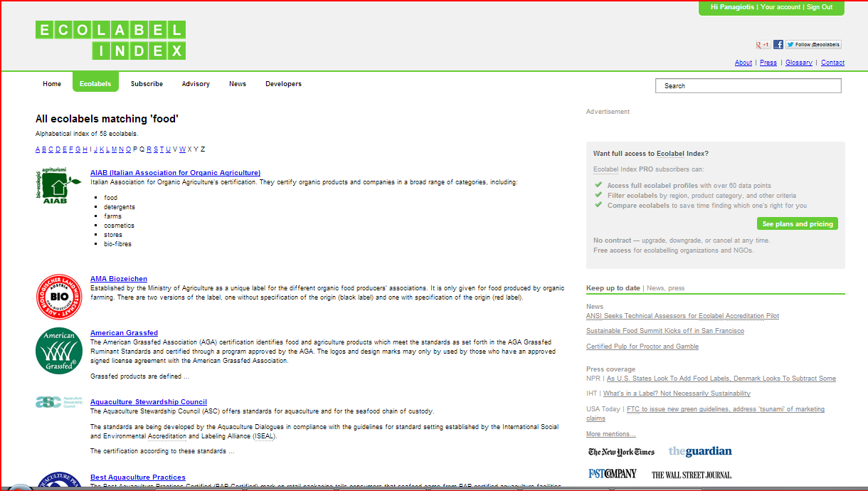Image resolution: width=868 pixels, height=491 pixels.
Task: Click The Wall Street Journal logo
Action: pyautogui.click(x=692, y=475)
